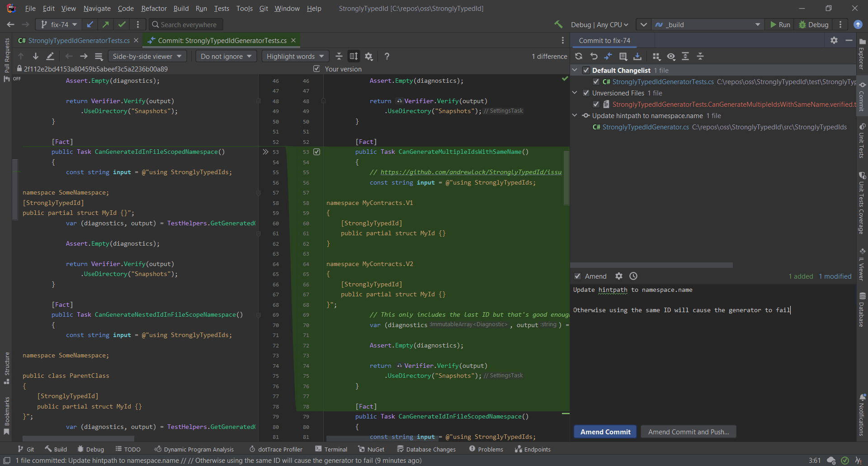868x466 pixels.
Task: Uncheck the CanGenerateMultipleIdsWithSameName.verified file checkbox
Action: tap(596, 104)
